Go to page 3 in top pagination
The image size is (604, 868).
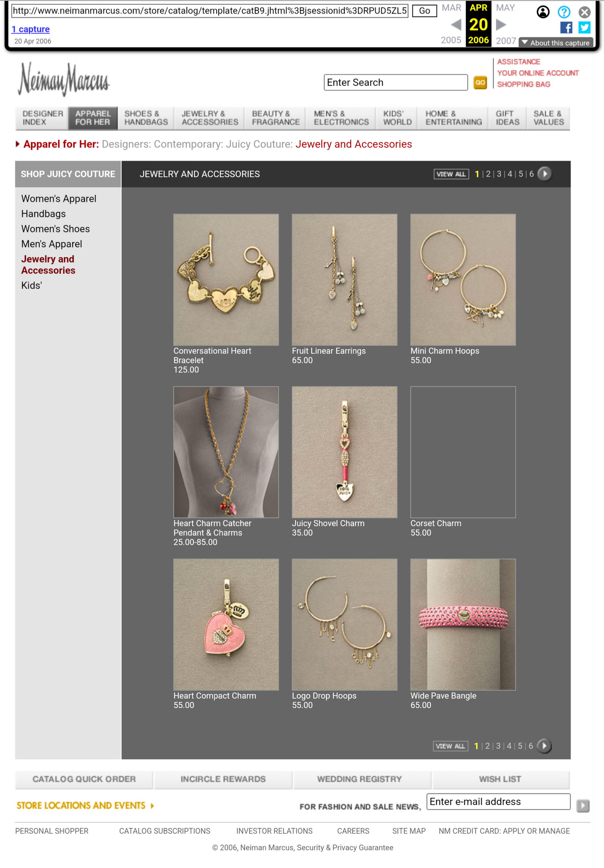coord(499,174)
